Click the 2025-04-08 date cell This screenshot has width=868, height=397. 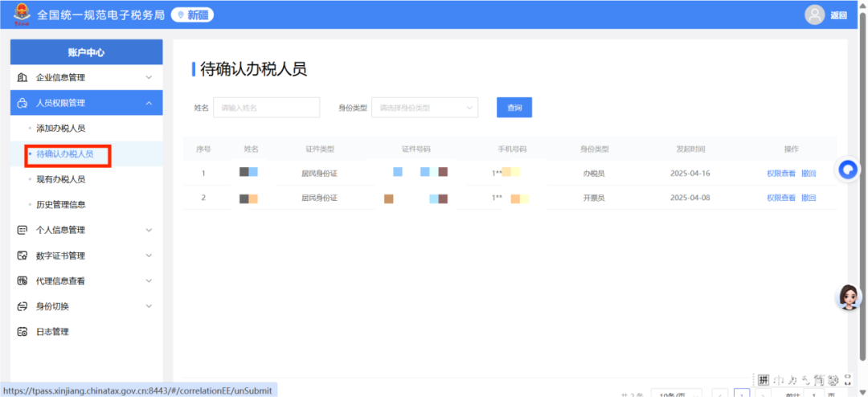tap(690, 198)
